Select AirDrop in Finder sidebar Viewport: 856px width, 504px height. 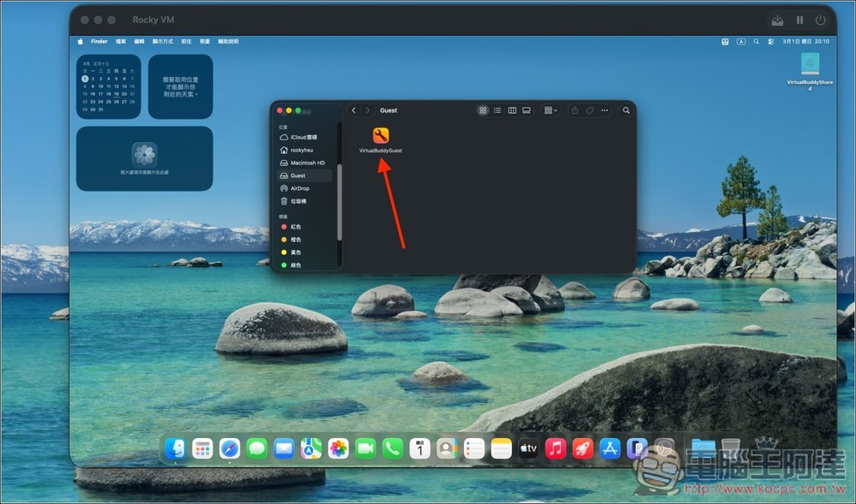pos(305,188)
